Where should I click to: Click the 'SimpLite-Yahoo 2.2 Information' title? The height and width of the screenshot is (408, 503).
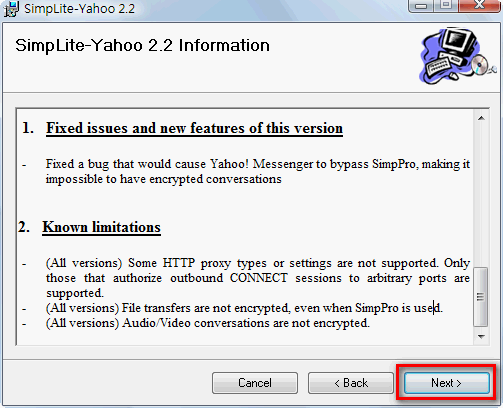142,45
